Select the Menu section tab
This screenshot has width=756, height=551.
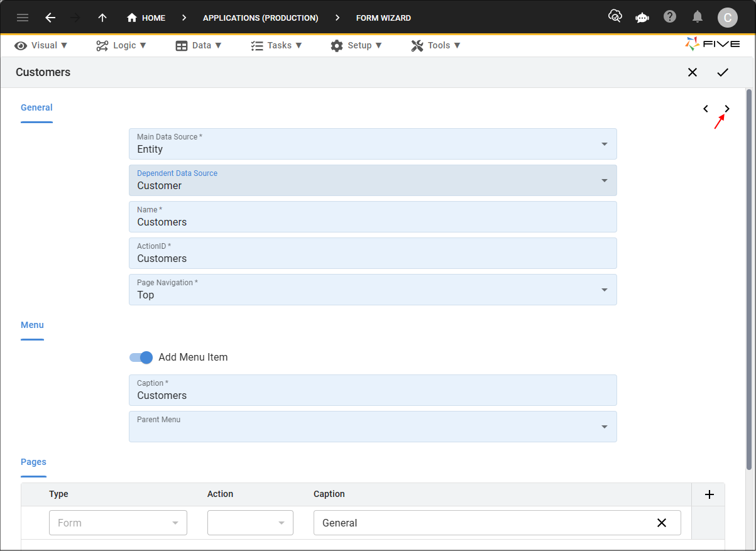[x=32, y=325]
